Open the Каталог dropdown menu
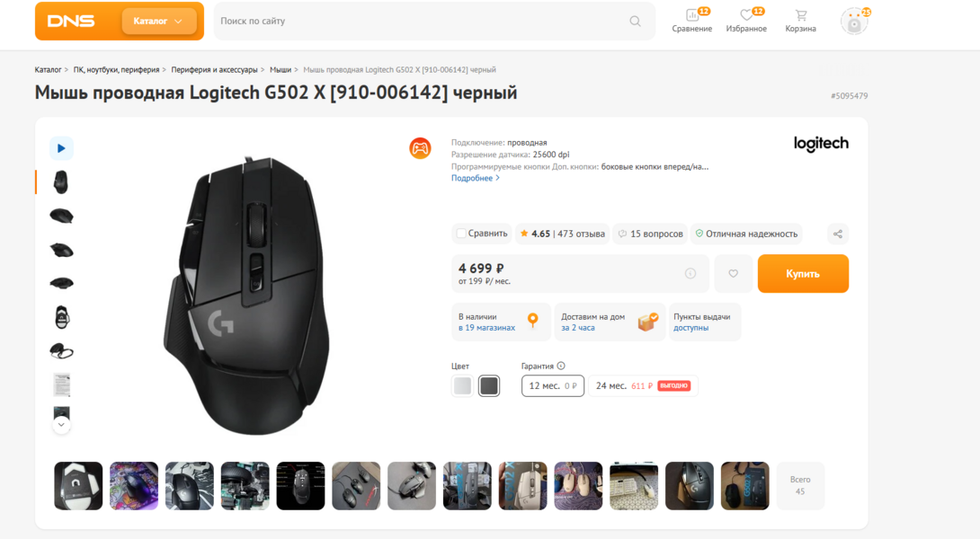980x539 pixels. 159,21
